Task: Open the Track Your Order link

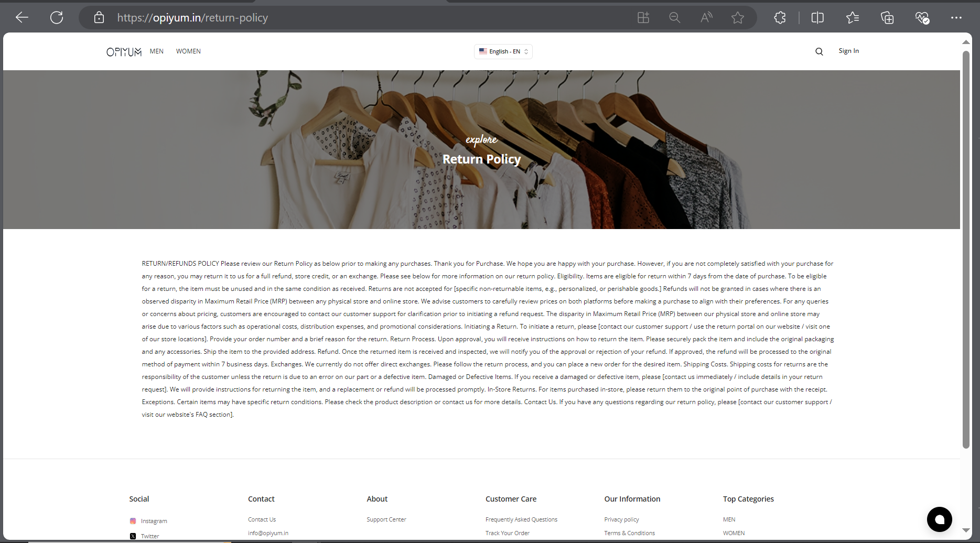Action: [x=508, y=533]
